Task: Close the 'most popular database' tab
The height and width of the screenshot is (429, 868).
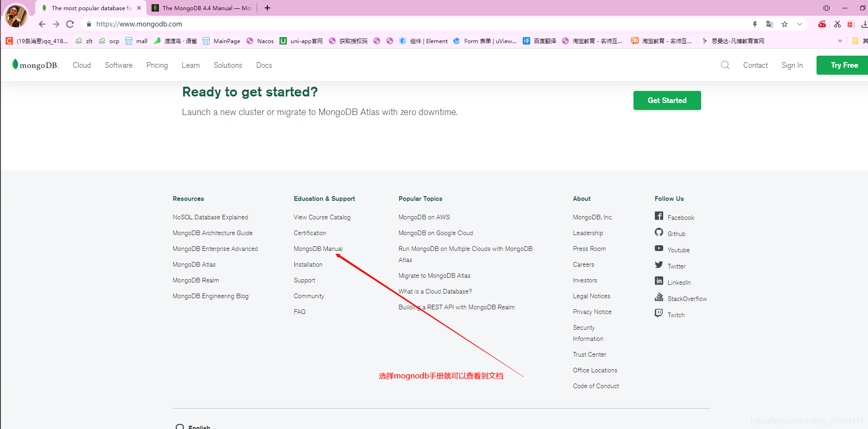Action: (139, 8)
